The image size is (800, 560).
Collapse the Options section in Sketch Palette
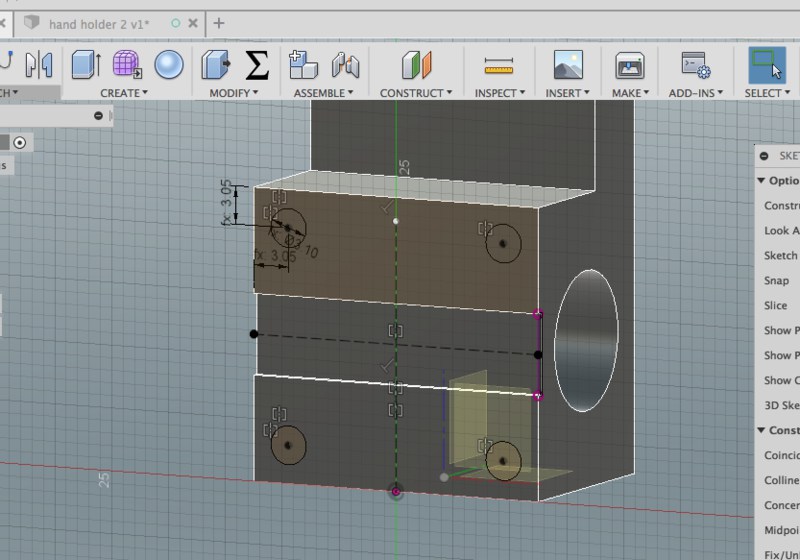click(x=762, y=181)
